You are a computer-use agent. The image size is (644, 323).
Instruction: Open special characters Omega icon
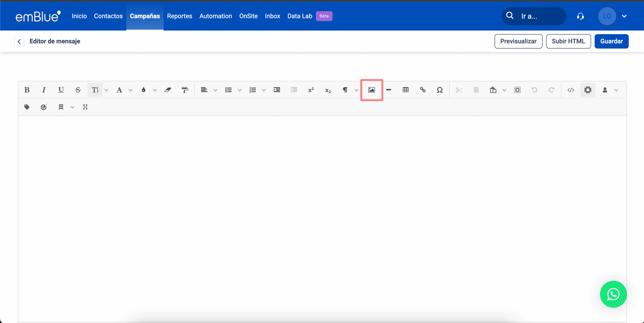point(439,90)
